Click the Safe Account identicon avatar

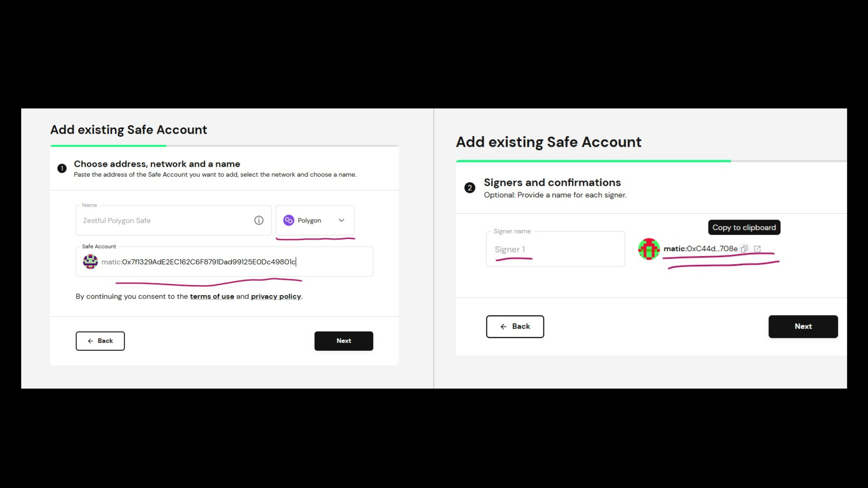[90, 262]
